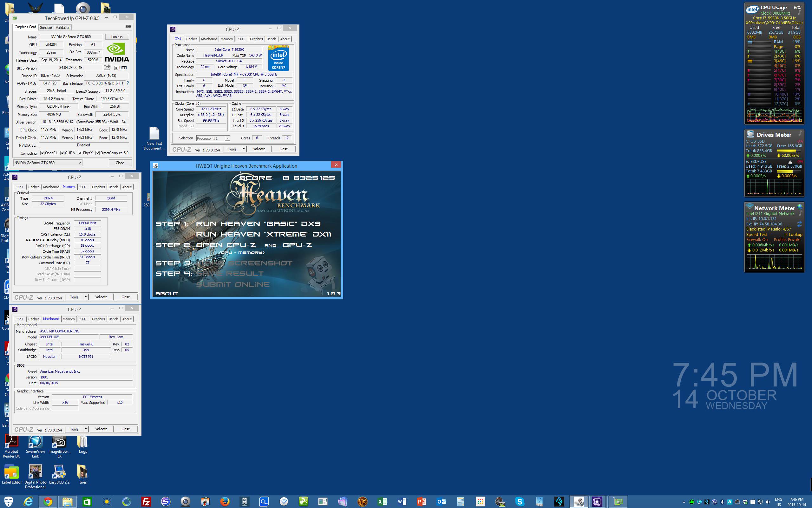Click the CPU usage history graph

[774, 115]
